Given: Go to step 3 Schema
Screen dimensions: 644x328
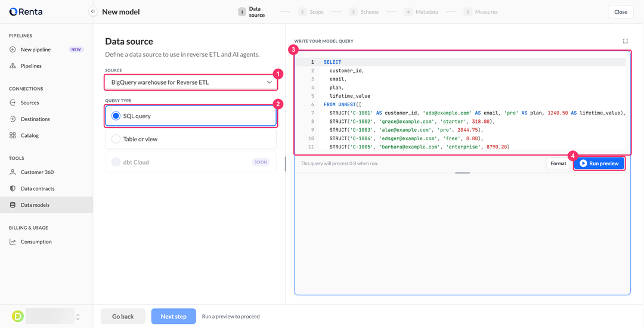Looking at the screenshot, I should click(x=364, y=12).
